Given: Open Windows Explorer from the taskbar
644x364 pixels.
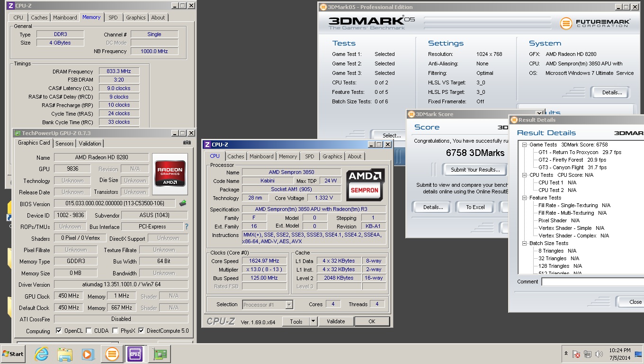Looking at the screenshot, I should coord(64,354).
